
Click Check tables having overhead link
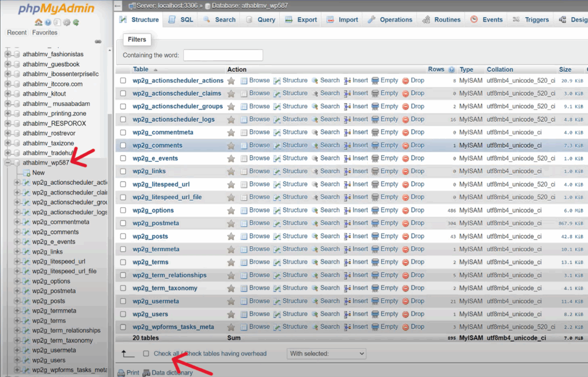click(x=226, y=353)
